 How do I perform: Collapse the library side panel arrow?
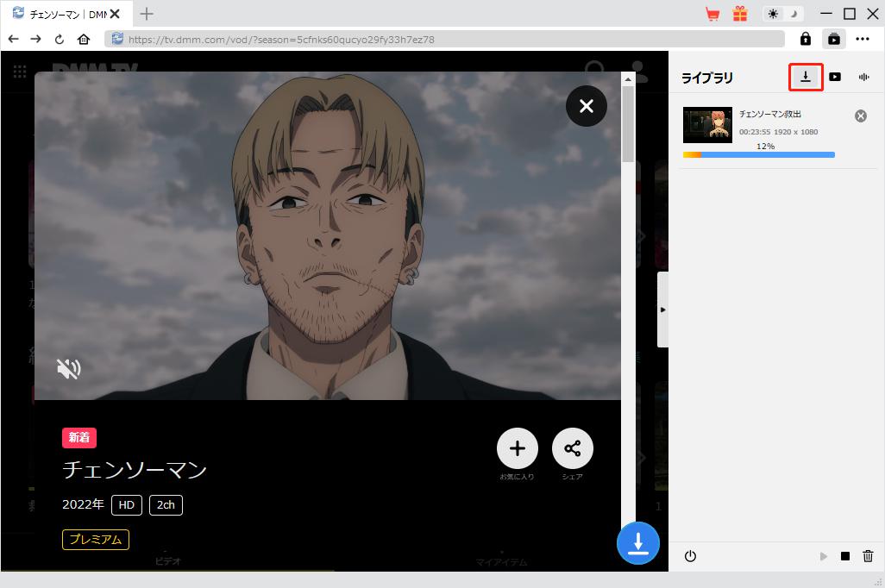pos(662,310)
